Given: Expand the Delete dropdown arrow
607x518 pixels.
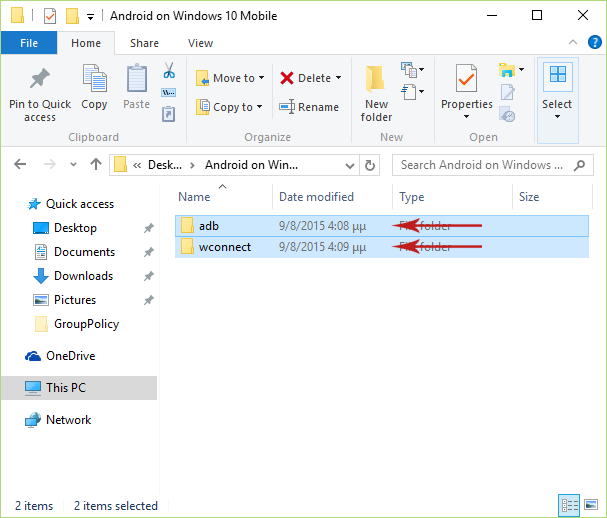Looking at the screenshot, I should point(339,78).
